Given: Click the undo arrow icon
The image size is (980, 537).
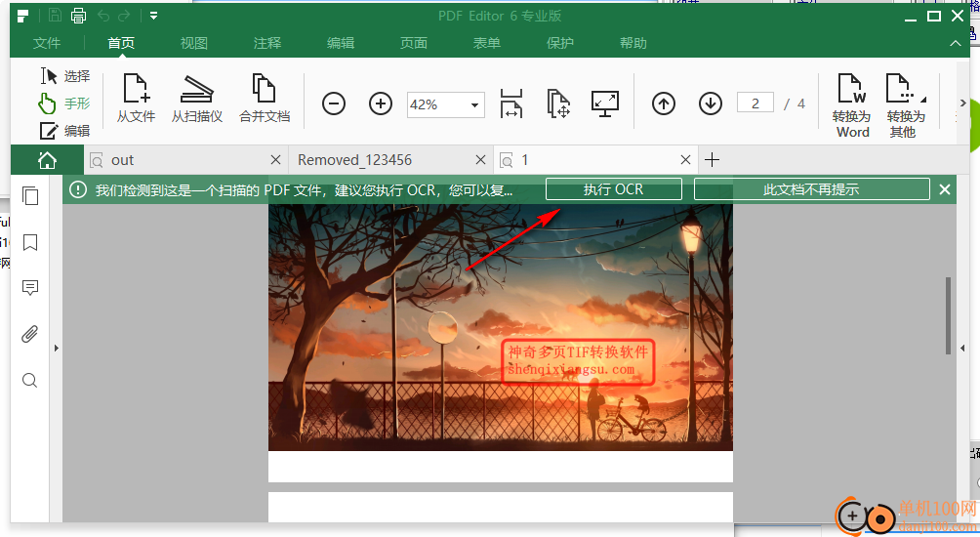Looking at the screenshot, I should 103,16.
